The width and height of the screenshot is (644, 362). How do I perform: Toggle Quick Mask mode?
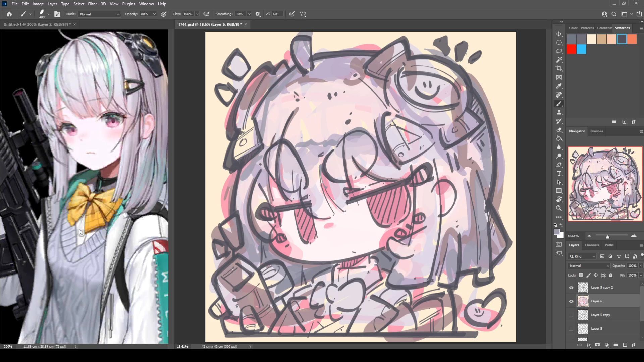[559, 244]
